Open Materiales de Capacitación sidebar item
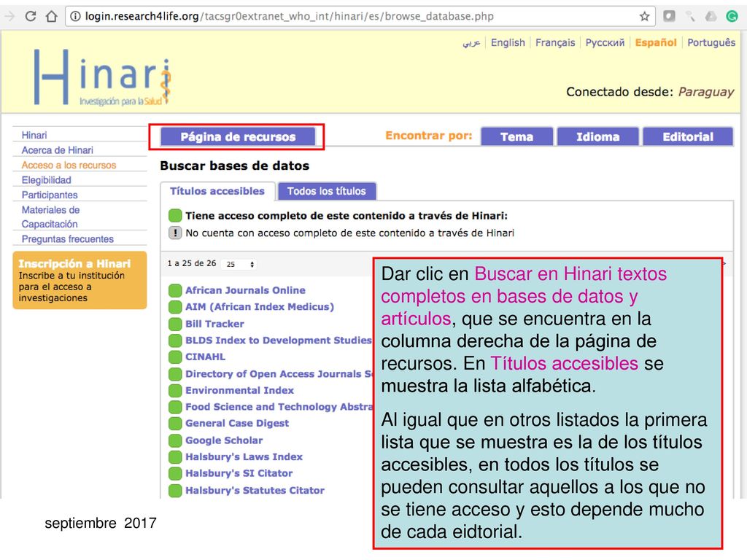The height and width of the screenshot is (560, 747). pyautogui.click(x=50, y=217)
